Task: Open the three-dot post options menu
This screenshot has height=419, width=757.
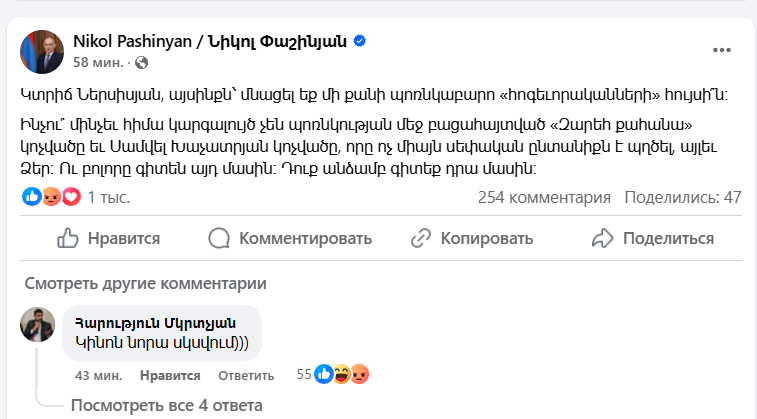Action: point(721,49)
